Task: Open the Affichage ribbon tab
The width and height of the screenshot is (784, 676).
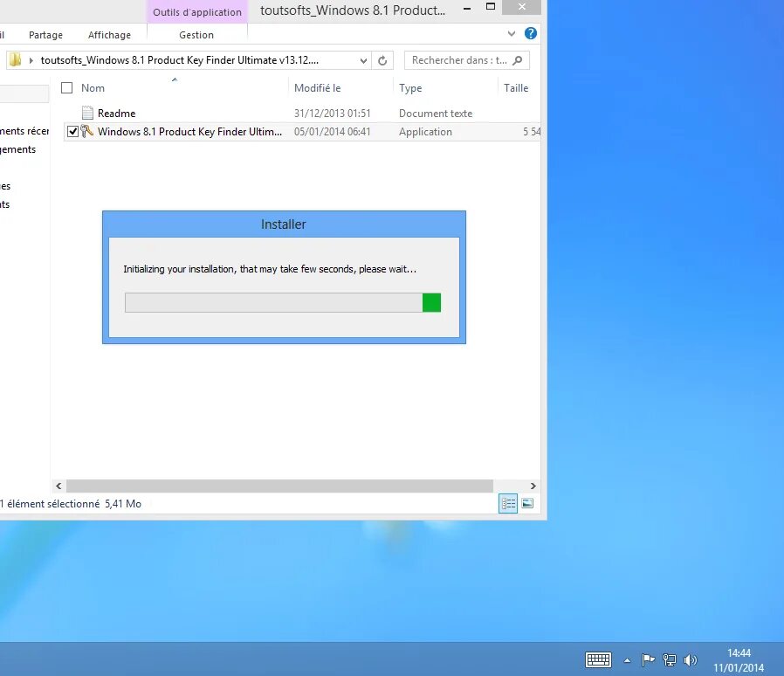Action: point(109,35)
